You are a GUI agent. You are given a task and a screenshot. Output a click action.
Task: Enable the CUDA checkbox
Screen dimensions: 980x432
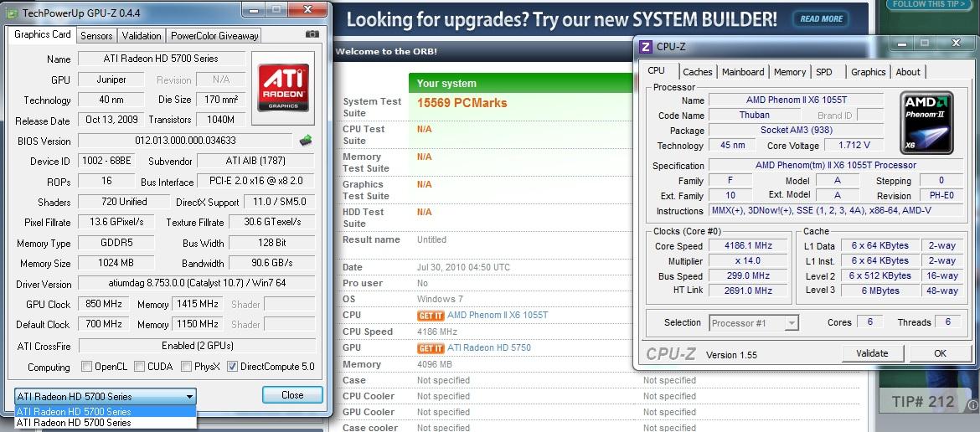coord(139,367)
